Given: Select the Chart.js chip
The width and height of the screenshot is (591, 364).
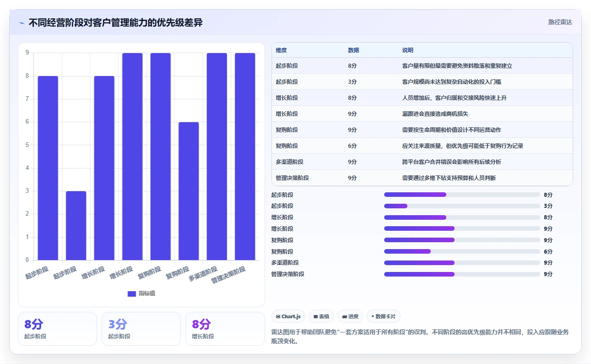Looking at the screenshot, I should click(288, 316).
